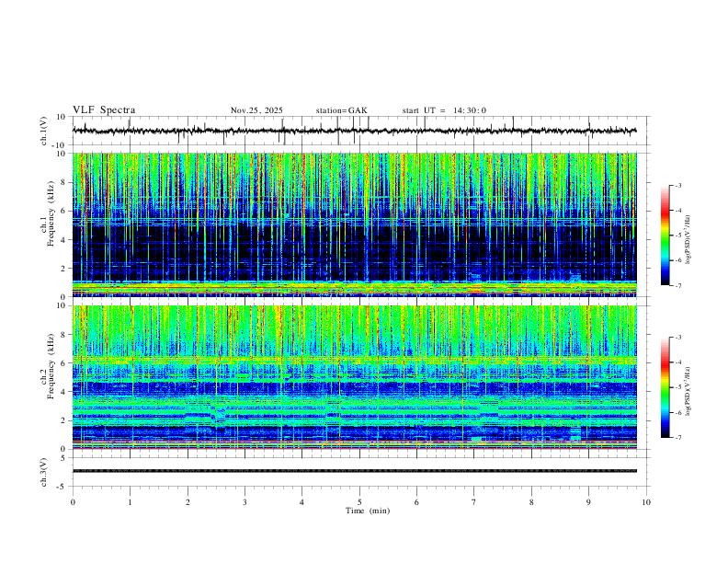Screen dimensions: 728x563
Task: Click inside the ch.2 spectrogram panel
Action: click(x=355, y=377)
